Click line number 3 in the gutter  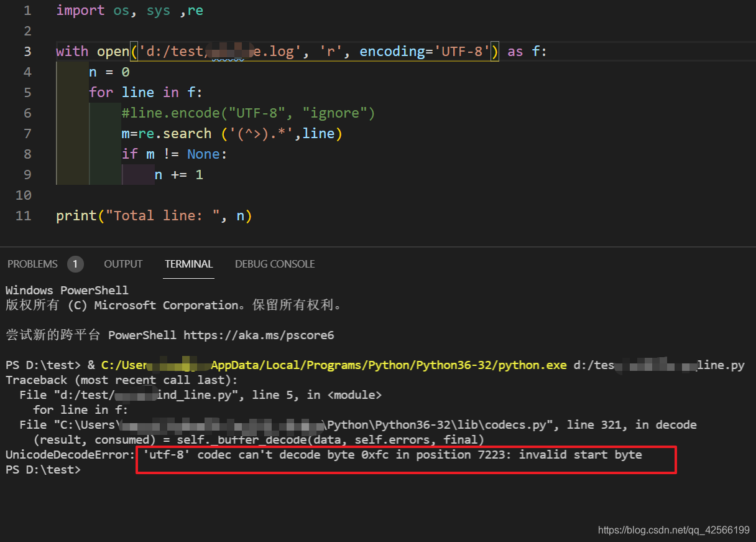pos(27,51)
